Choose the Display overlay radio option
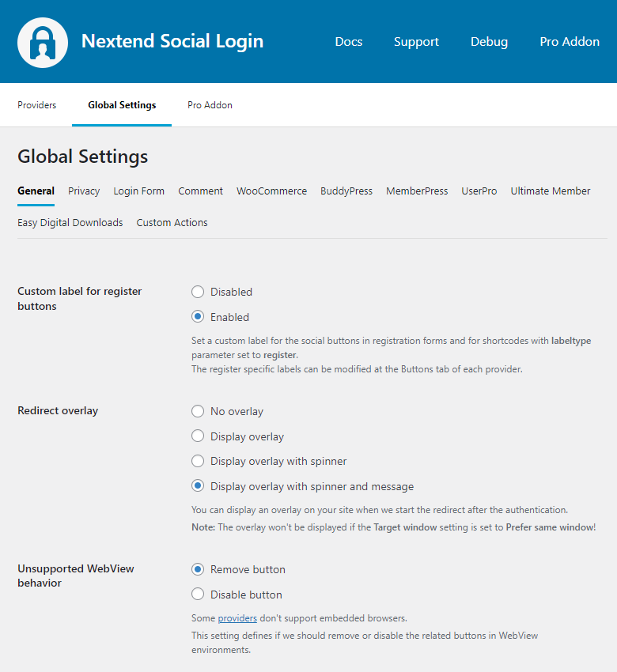Screen dimensions: 617x672 pos(198,436)
